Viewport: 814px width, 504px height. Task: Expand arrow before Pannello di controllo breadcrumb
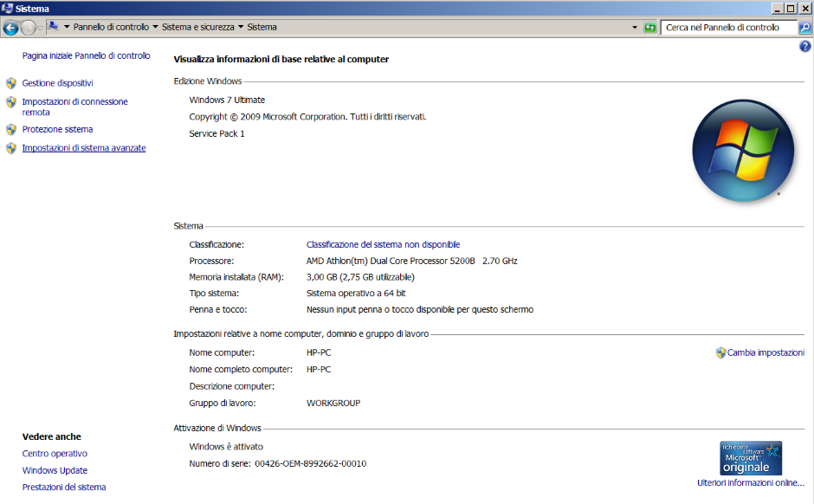67,27
